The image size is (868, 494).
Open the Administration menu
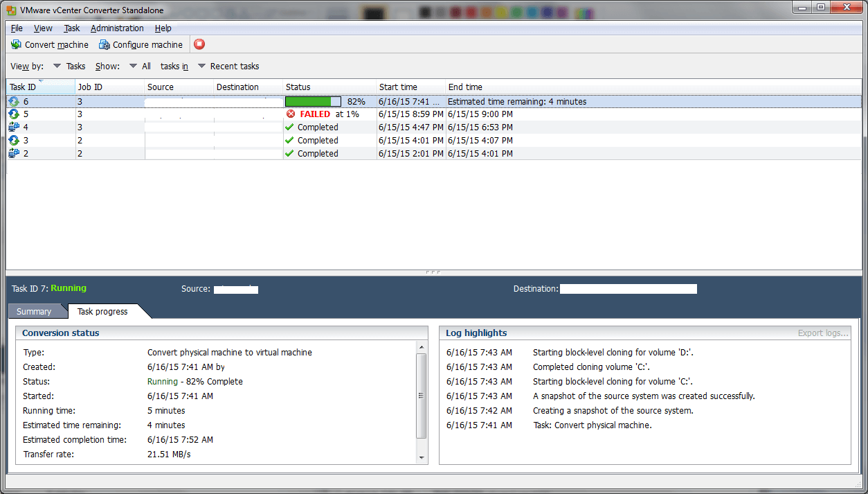click(x=117, y=28)
